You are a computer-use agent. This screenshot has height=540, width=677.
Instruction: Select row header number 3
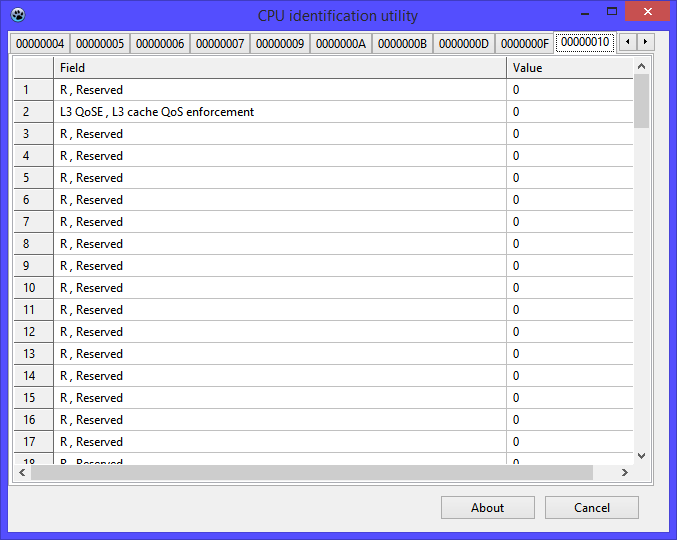(x=34, y=134)
